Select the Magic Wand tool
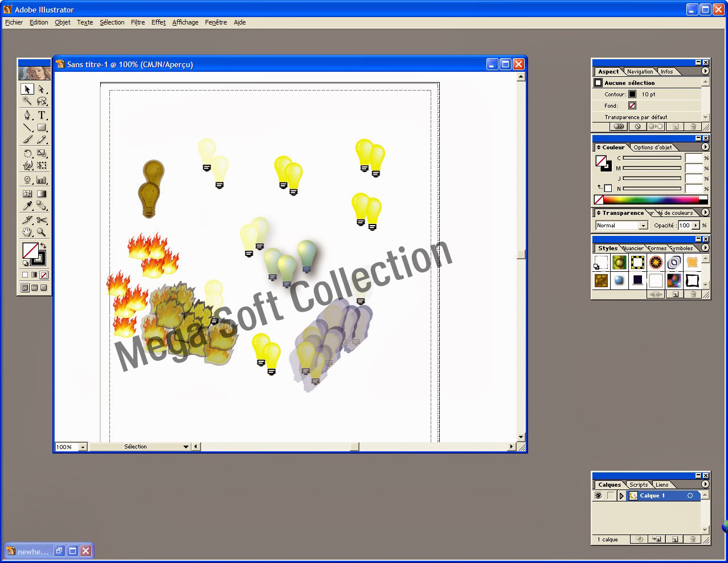The width and height of the screenshot is (728, 563). pos(27,101)
